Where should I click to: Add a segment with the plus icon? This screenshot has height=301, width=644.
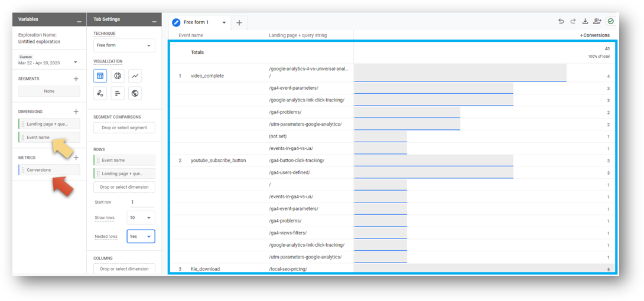click(76, 78)
